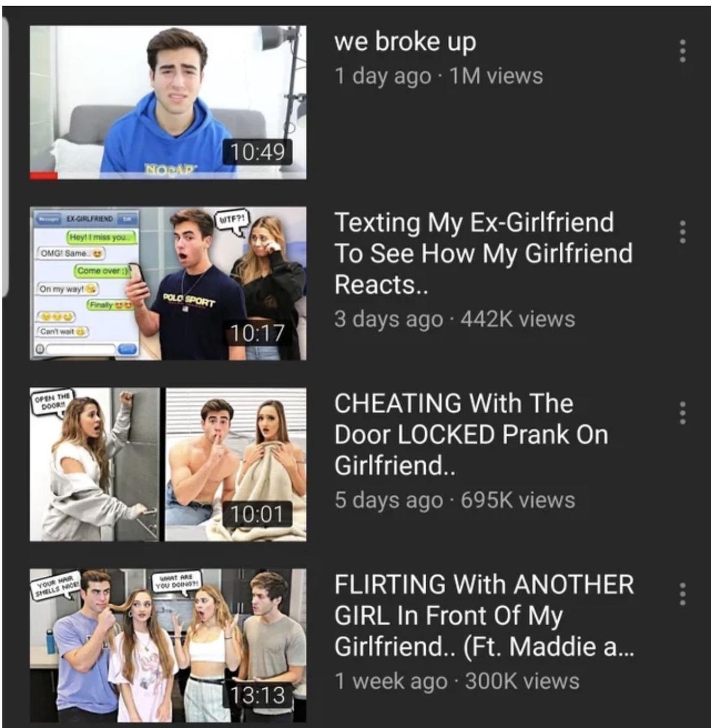Open the Texting My Ex-Girlfriend thumbnail
Screen dimensions: 711x728
click(168, 283)
